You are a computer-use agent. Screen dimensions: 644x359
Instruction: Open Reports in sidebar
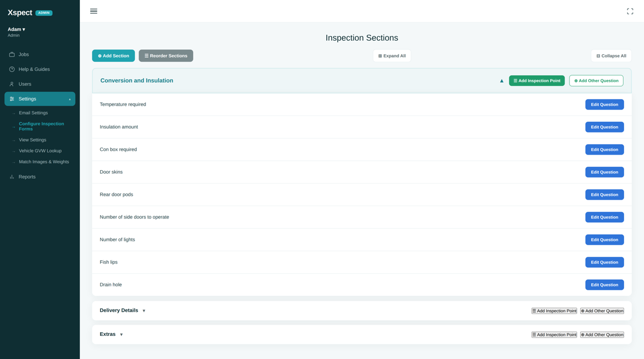point(40,177)
